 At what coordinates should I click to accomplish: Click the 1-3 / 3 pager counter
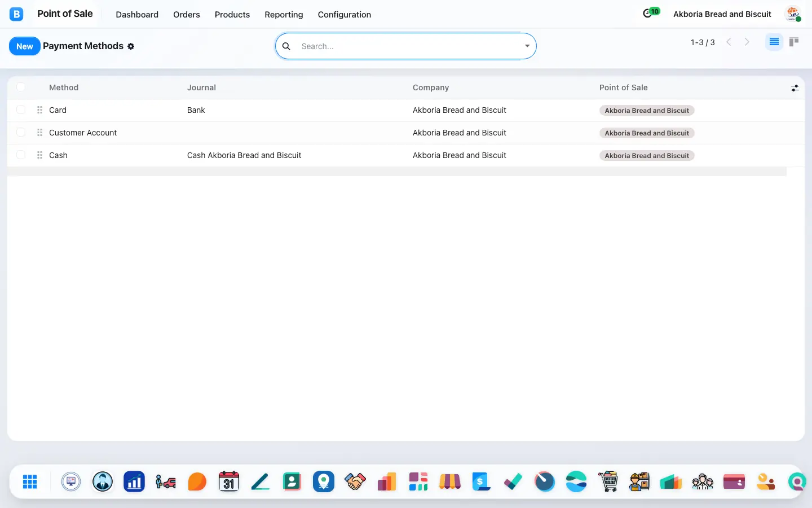[703, 42]
